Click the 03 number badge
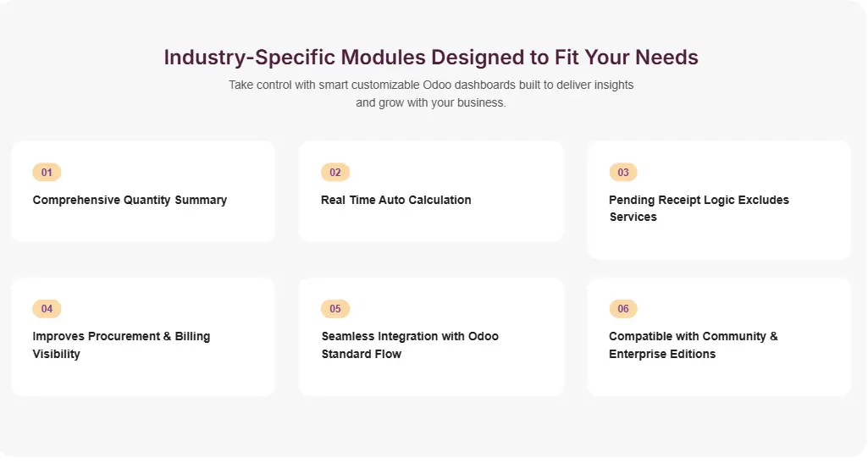This screenshot has width=868, height=463. [x=623, y=173]
